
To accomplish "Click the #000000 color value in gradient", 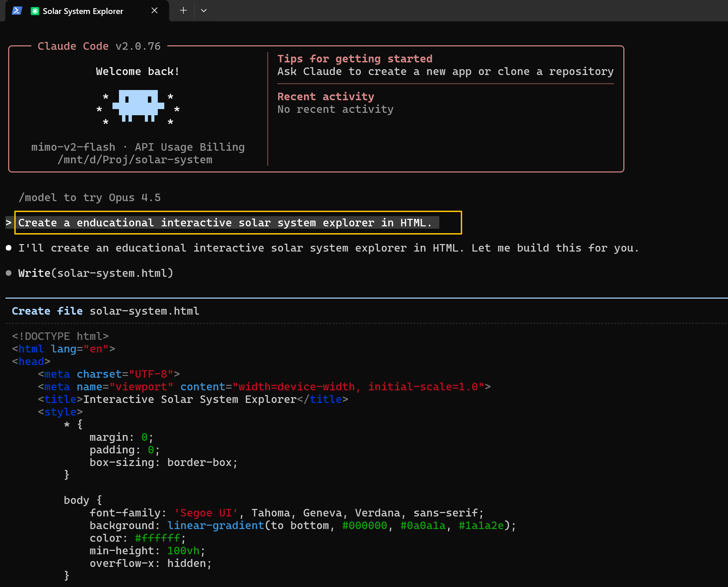I will click(365, 526).
